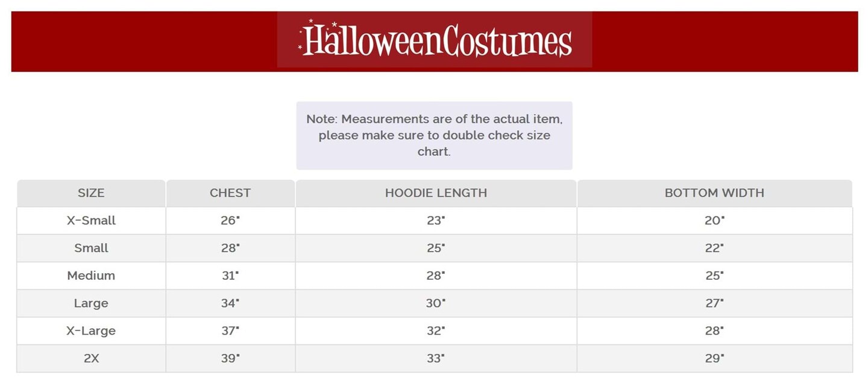
Task: Click the Small hoodie length 25"
Action: click(x=436, y=248)
